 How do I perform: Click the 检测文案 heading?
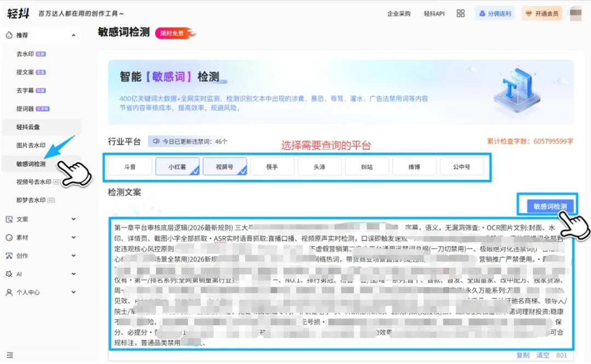[124, 192]
